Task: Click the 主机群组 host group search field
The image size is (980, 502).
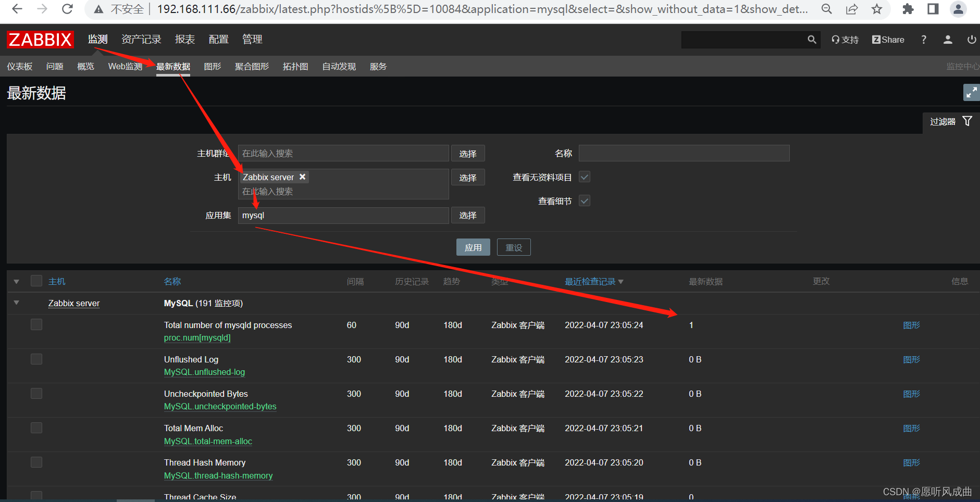Action: click(343, 153)
